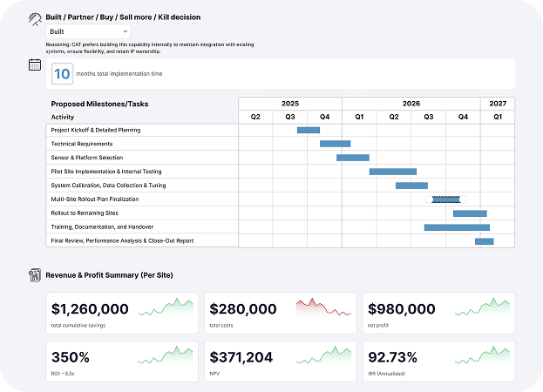Select the Training, Documentation, and Handover bar
Image resolution: width=543 pixels, height=392 pixels.
(x=457, y=227)
